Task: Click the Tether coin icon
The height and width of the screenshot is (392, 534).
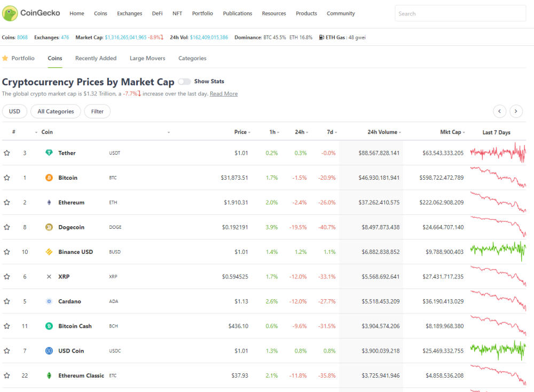Action: [x=49, y=153]
